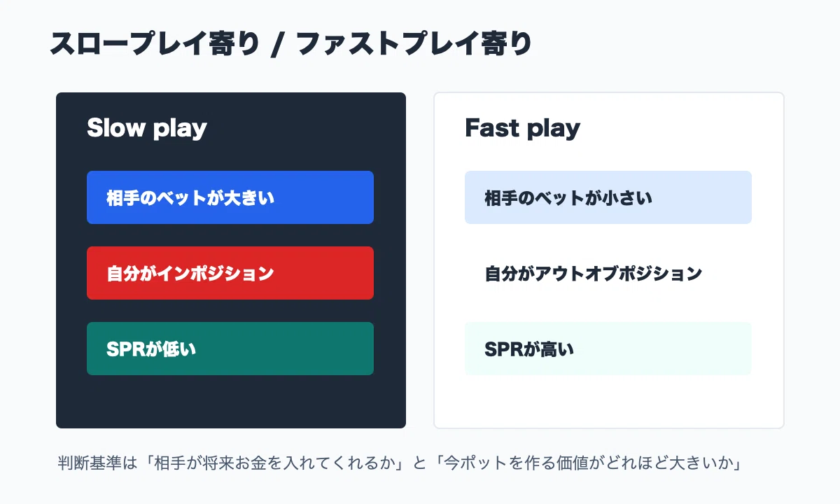The width and height of the screenshot is (840, 504).
Task: Click 判断基準は at the start of the footer
Action: coord(99,463)
